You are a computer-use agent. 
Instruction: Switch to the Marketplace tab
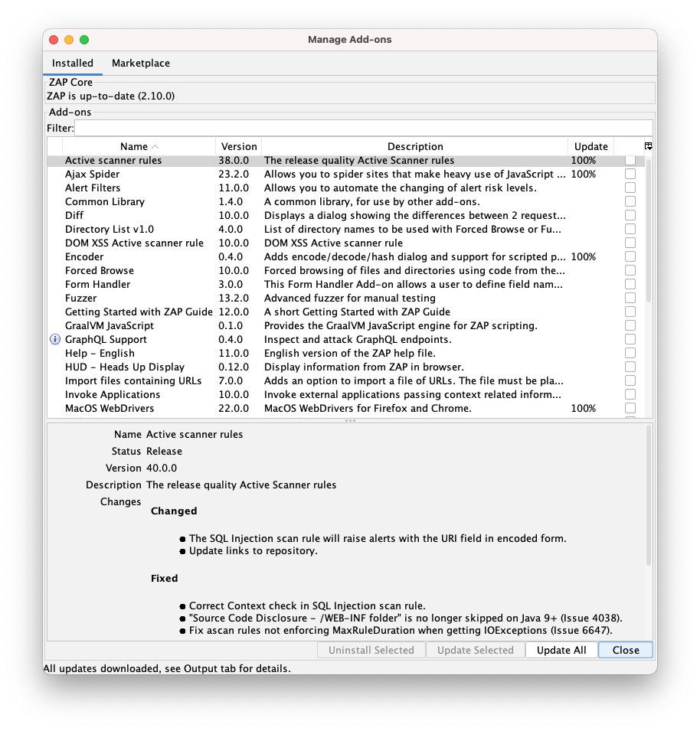pyautogui.click(x=140, y=63)
